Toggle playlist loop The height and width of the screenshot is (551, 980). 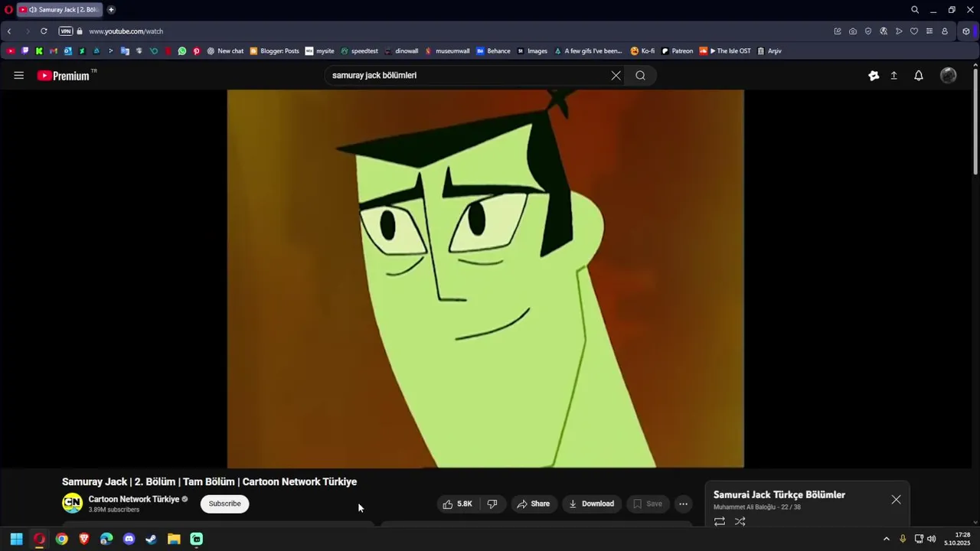pos(720,521)
